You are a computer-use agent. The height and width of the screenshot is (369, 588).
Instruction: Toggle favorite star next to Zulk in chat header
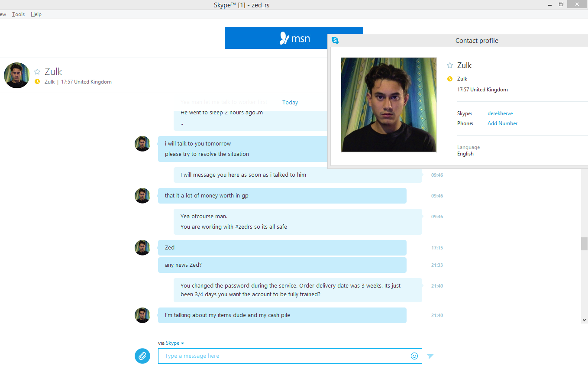point(37,72)
